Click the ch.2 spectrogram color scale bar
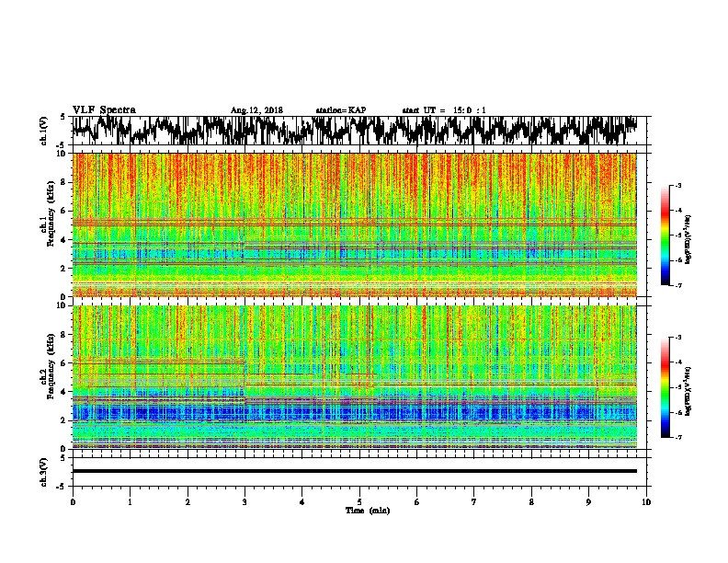Image resolution: width=728 pixels, height=563 pixels. point(665,387)
